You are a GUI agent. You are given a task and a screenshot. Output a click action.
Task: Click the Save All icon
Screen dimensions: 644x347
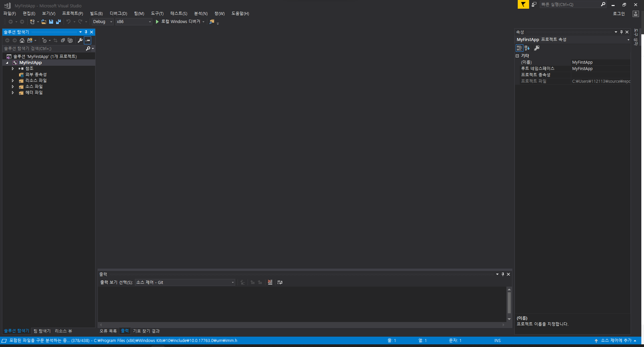[58, 22]
